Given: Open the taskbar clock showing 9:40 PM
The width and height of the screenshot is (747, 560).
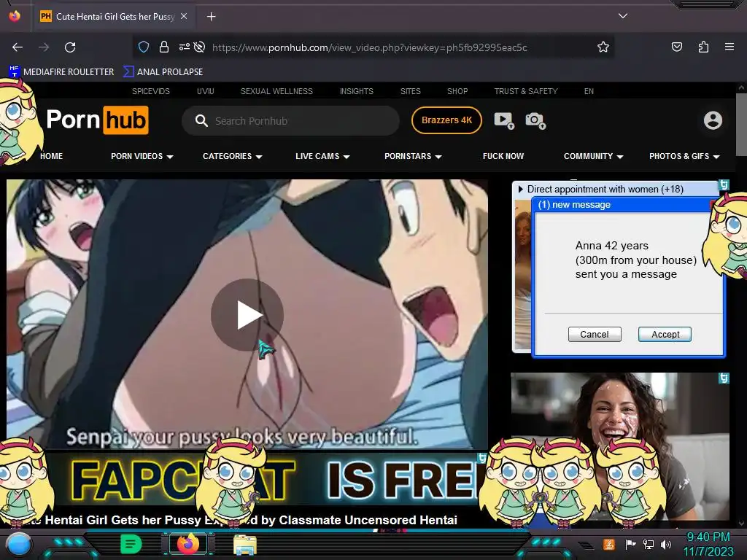Looking at the screenshot, I should coord(708,544).
